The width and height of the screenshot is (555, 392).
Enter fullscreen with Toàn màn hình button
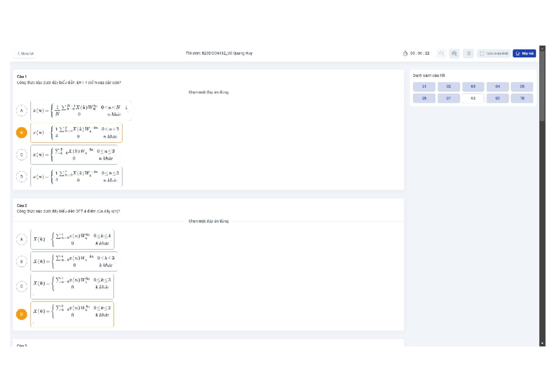pyautogui.click(x=494, y=54)
